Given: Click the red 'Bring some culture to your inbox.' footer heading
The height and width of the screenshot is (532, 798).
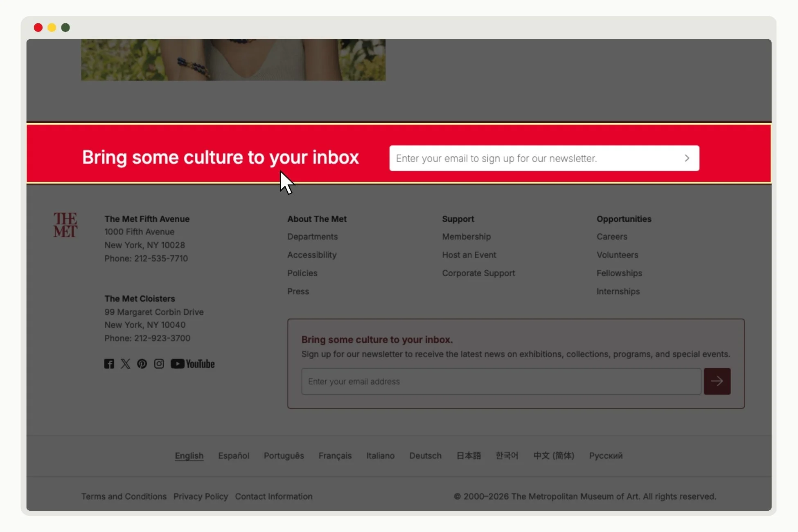Looking at the screenshot, I should (377, 340).
